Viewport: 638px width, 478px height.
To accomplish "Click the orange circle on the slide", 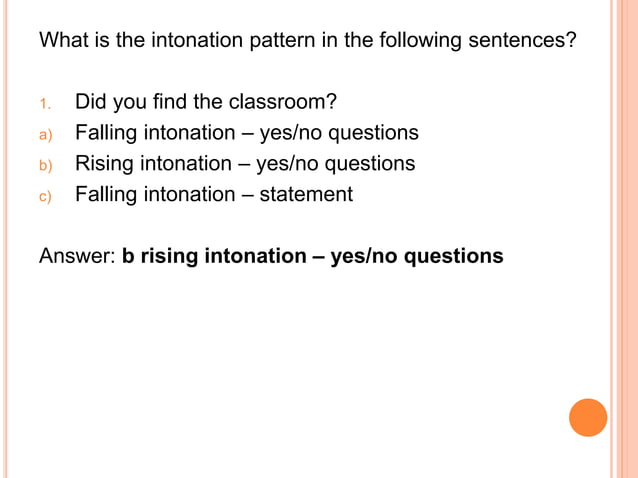I will point(588,417).
